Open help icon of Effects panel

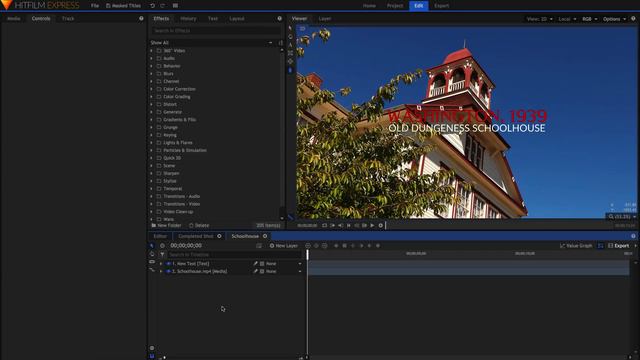click(x=280, y=18)
